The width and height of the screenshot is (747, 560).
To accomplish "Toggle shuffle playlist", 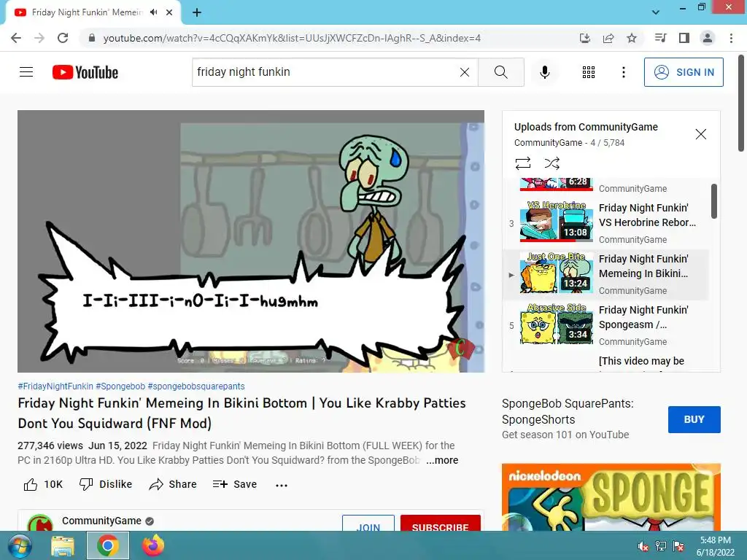I will [551, 163].
